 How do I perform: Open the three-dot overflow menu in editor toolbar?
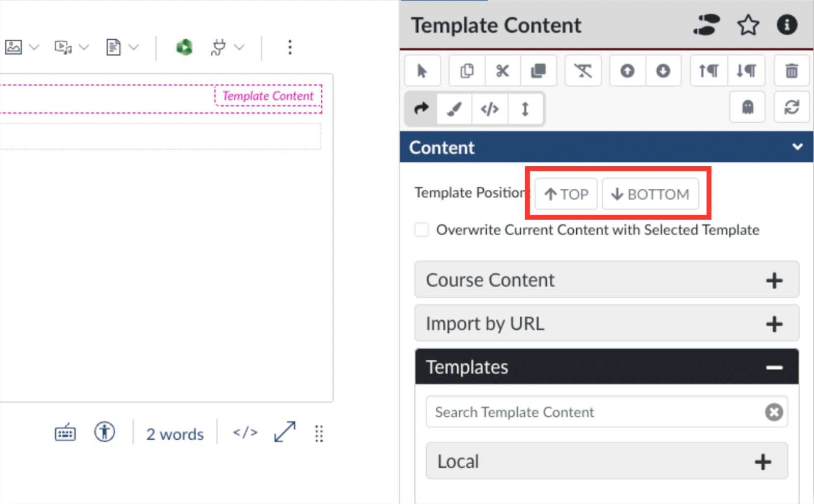click(x=290, y=47)
